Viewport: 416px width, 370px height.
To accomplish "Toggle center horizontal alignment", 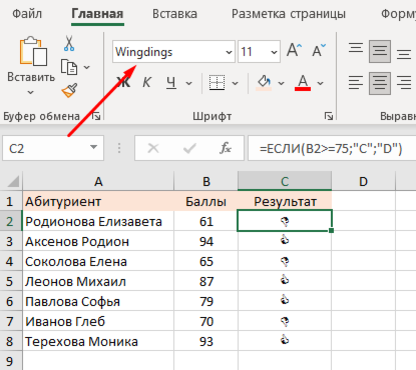I will point(380,83).
